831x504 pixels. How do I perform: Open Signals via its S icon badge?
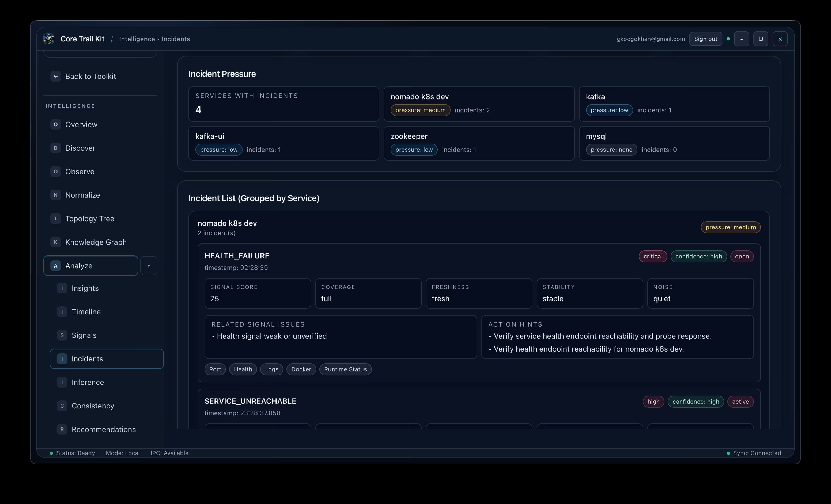pos(62,335)
